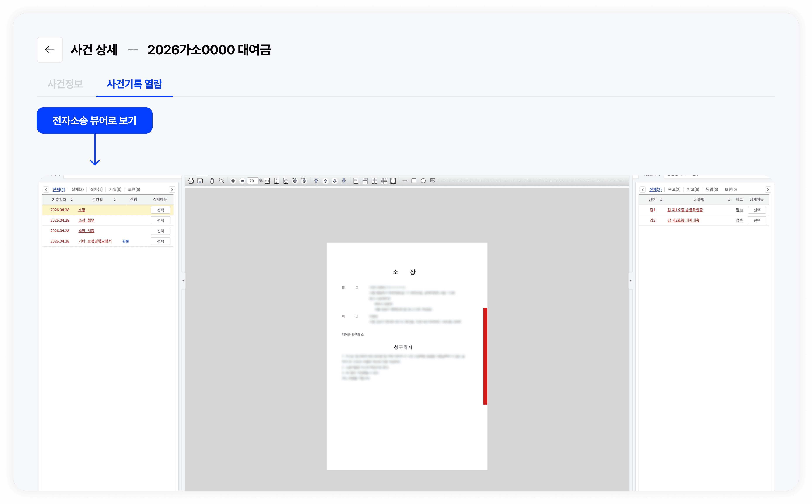Screen dimensions: 812x504
Task: Select the comment note tool
Action: click(433, 181)
